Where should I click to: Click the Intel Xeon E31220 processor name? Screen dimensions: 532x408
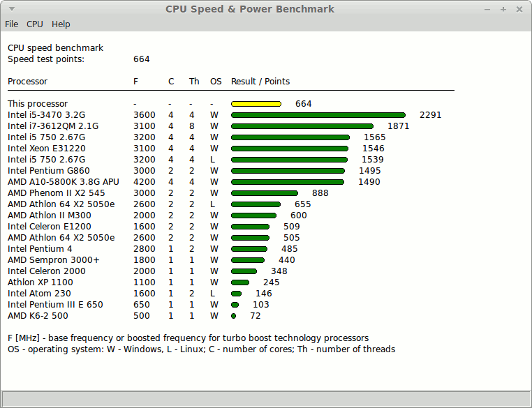[47, 149]
